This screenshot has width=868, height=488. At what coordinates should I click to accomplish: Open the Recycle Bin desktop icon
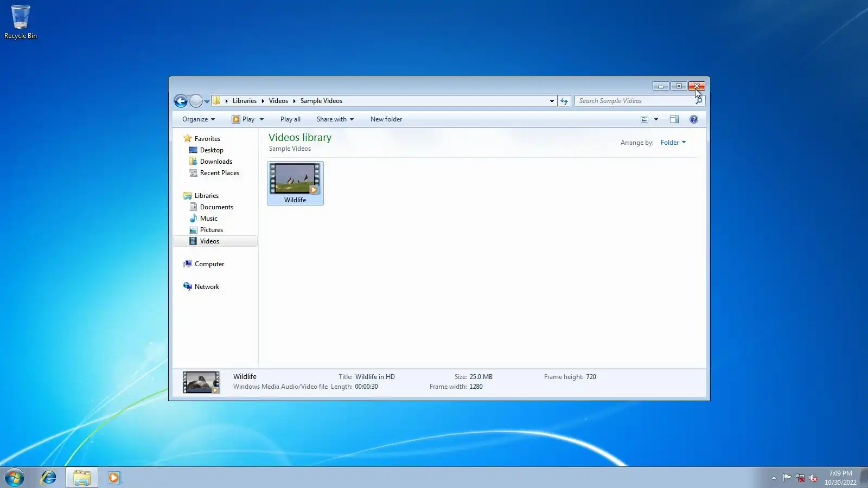(x=21, y=22)
